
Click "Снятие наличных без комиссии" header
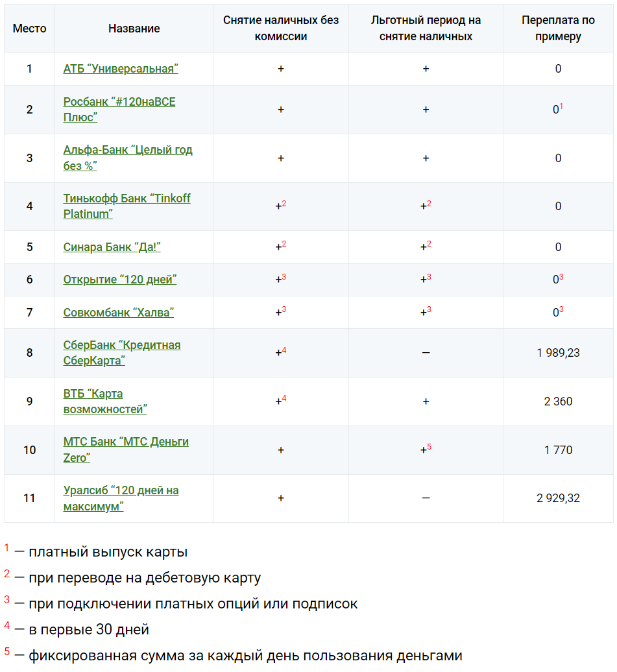pos(281,29)
